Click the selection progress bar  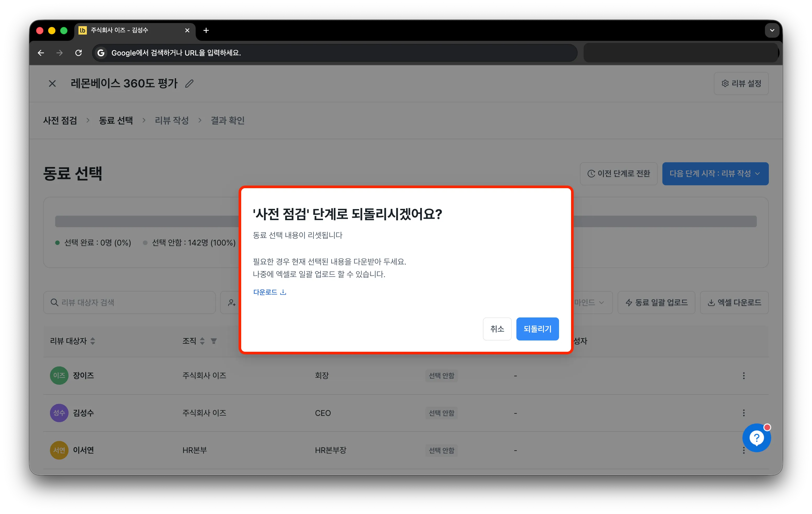tap(406, 221)
